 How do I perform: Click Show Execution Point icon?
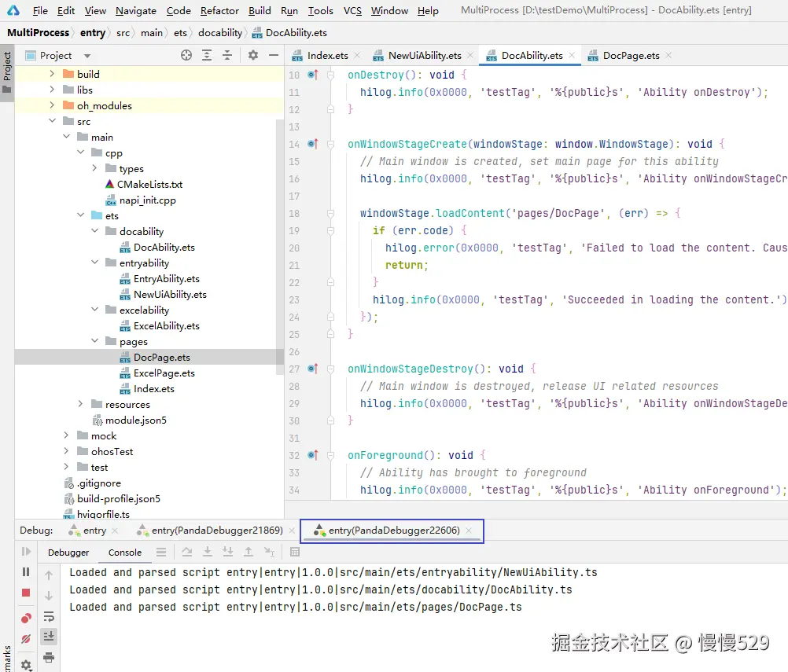[x=161, y=552]
